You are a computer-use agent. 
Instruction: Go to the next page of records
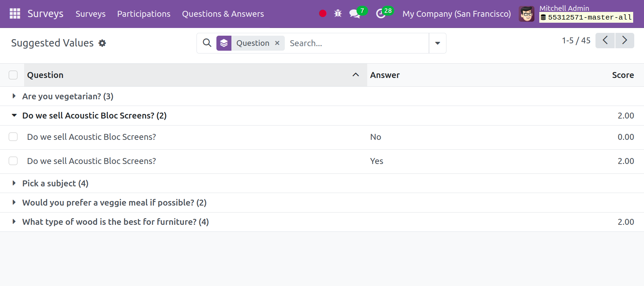click(x=624, y=41)
